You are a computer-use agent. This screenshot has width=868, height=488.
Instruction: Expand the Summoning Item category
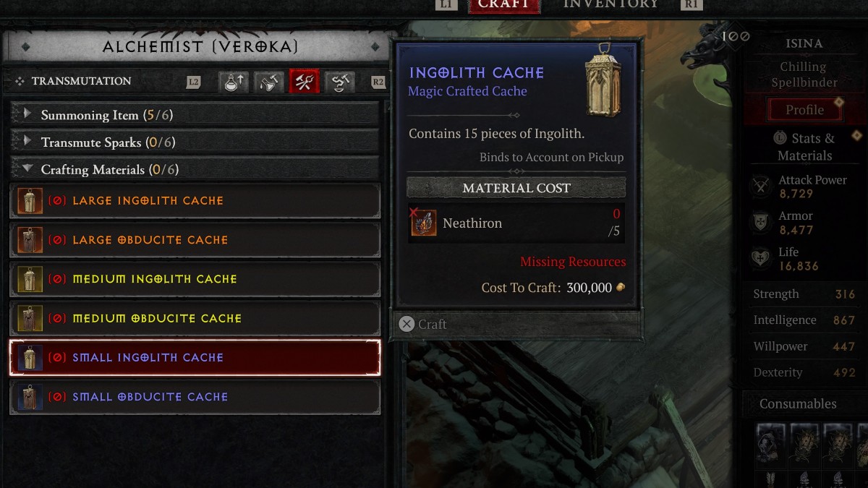coord(195,115)
